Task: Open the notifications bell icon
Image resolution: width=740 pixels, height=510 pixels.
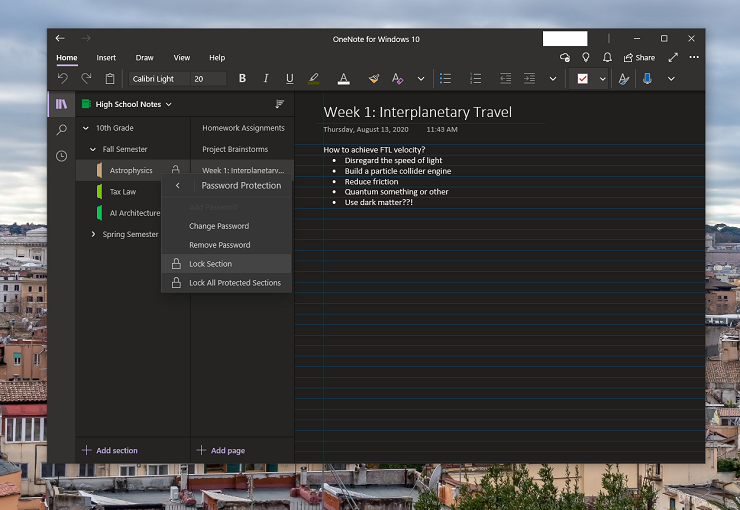Action: pos(607,58)
